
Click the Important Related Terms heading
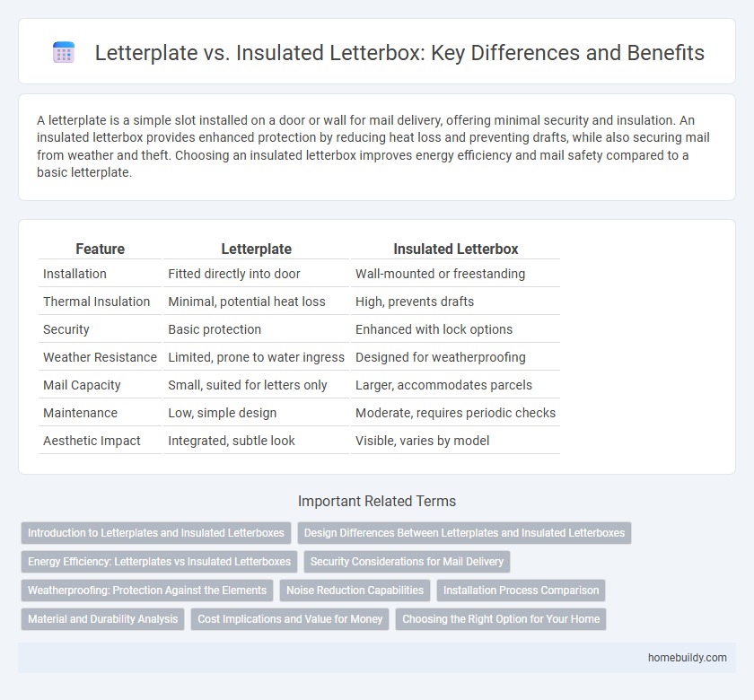click(377, 501)
